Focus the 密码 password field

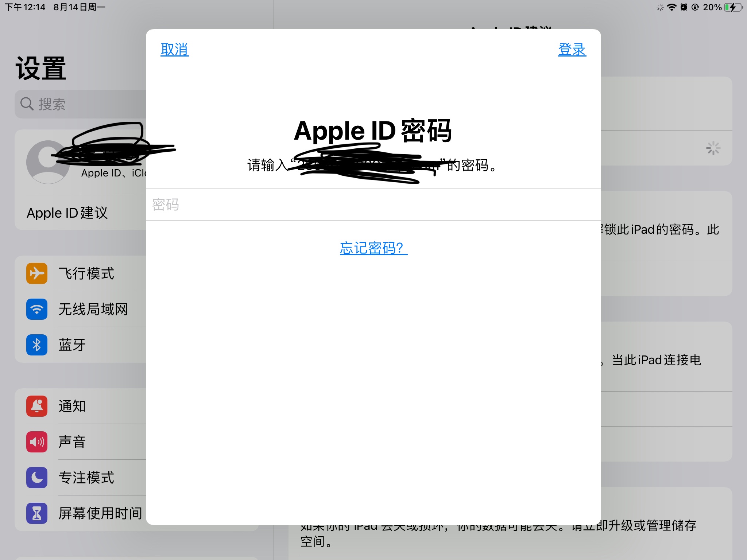[373, 205]
